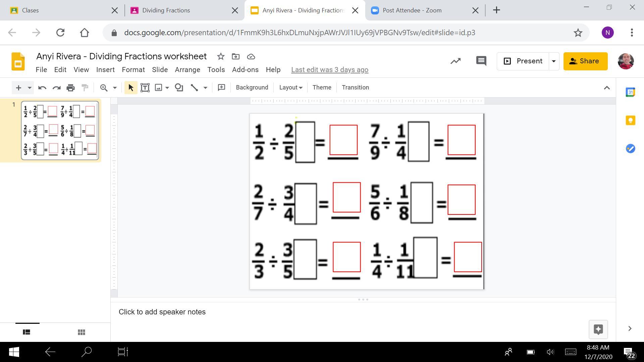Select the Text box tool

pyautogui.click(x=145, y=88)
